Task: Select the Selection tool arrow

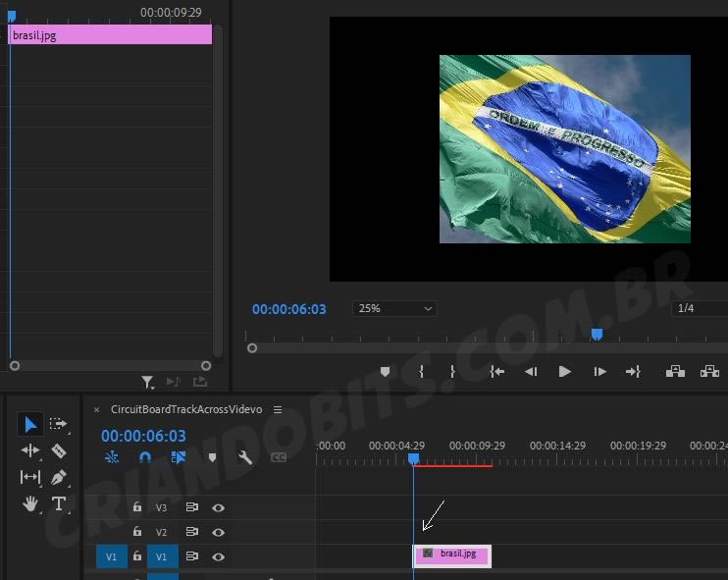Action: click(x=30, y=424)
